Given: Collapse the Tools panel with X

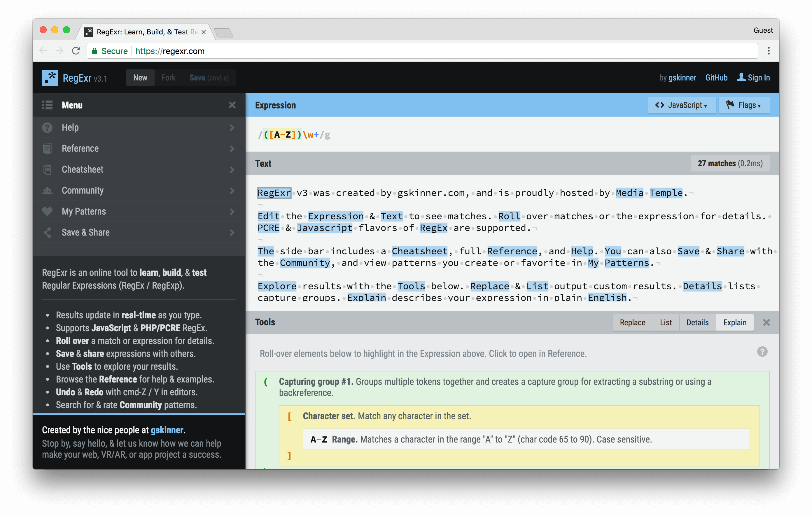Looking at the screenshot, I should pyautogui.click(x=766, y=322).
